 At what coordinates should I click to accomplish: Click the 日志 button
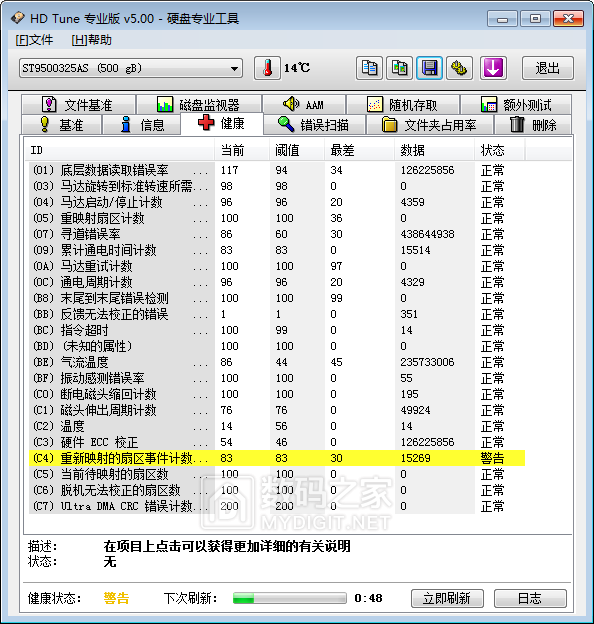530,598
